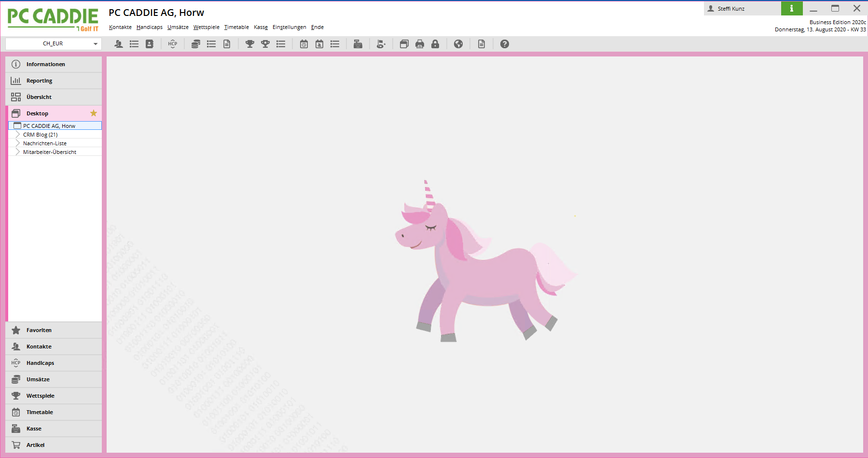Click the HCP handicap toolbar icon
The height and width of the screenshot is (458, 868).
[x=173, y=44]
